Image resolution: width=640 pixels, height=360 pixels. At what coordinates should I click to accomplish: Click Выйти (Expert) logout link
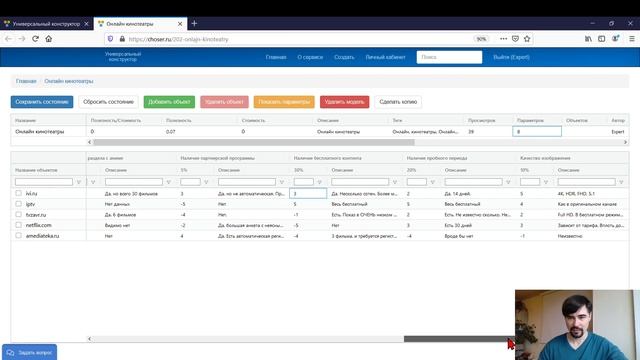point(511,57)
